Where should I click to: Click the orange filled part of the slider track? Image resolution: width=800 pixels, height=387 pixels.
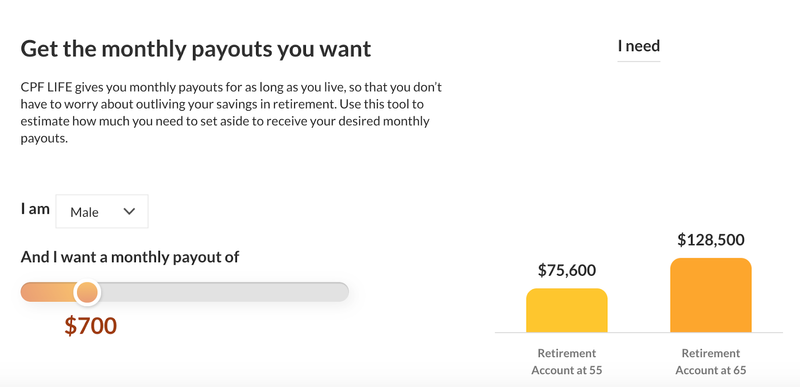point(47,292)
